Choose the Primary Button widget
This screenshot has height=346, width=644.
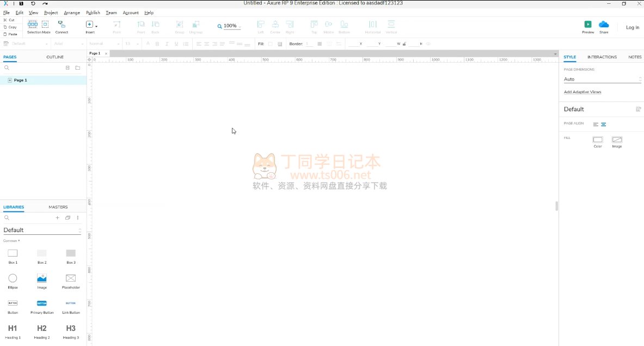click(x=42, y=303)
